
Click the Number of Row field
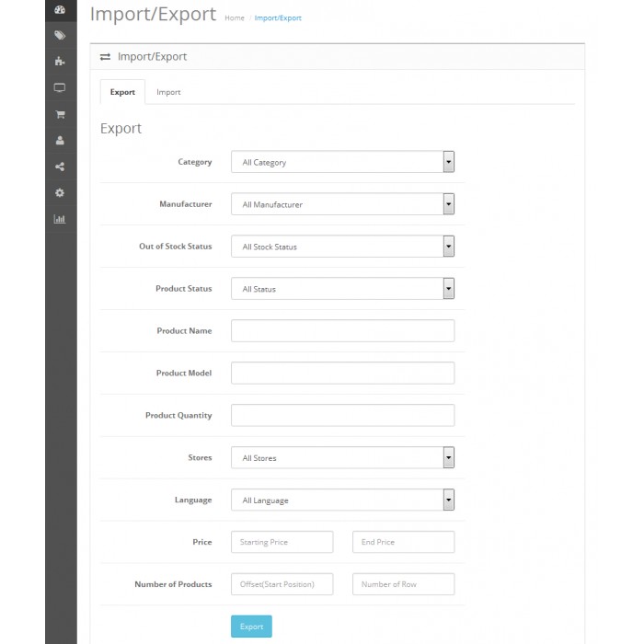[403, 584]
